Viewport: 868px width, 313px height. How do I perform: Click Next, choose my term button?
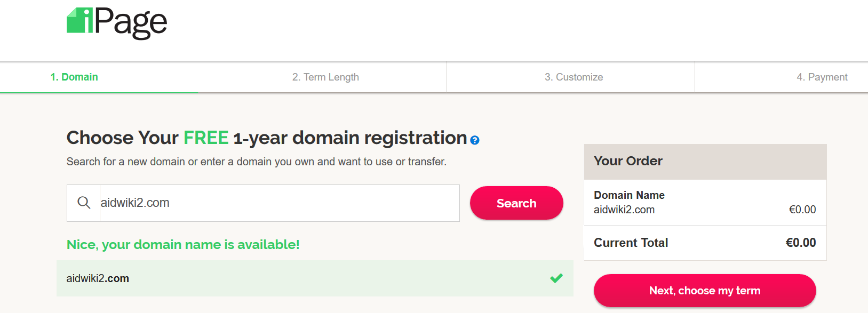[x=704, y=291]
